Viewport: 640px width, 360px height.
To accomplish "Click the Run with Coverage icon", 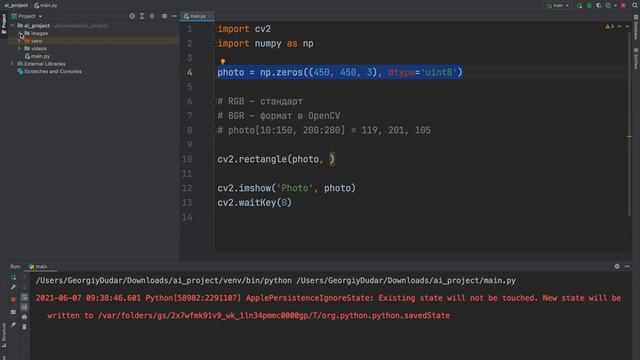I will [x=599, y=5].
